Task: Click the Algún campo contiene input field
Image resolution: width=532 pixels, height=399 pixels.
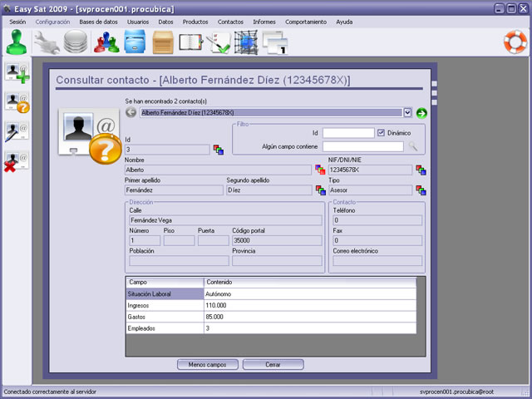Action: (363, 146)
